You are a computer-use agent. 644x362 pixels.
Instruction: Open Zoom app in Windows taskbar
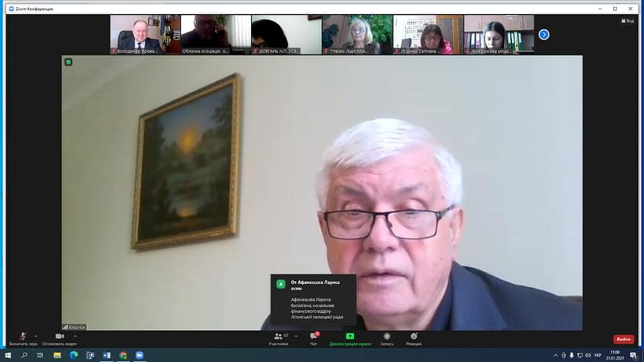tap(140, 355)
